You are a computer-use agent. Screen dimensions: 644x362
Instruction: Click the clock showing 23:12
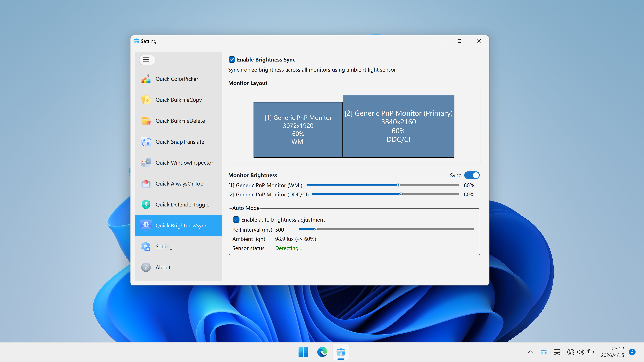coord(617,352)
